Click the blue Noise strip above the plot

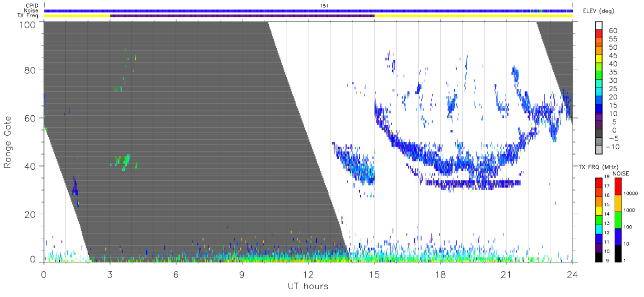(x=308, y=10)
